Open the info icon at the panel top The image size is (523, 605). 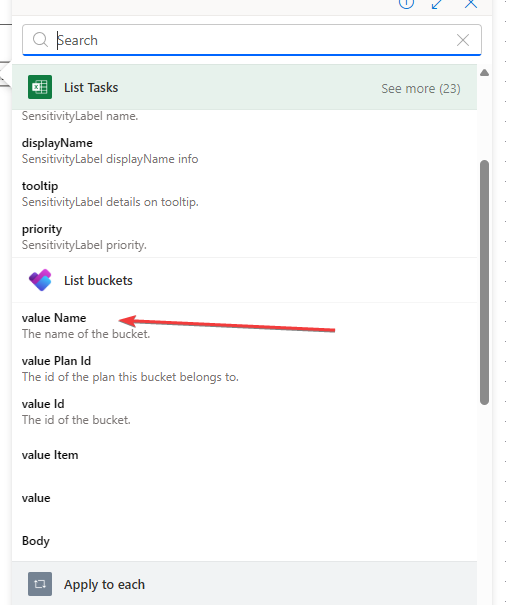(x=406, y=4)
